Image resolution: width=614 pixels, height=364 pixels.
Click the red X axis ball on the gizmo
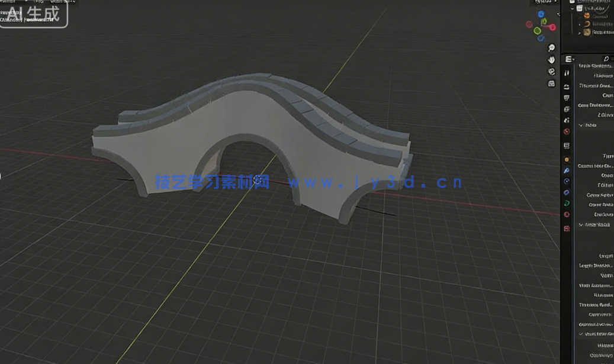(554, 27)
